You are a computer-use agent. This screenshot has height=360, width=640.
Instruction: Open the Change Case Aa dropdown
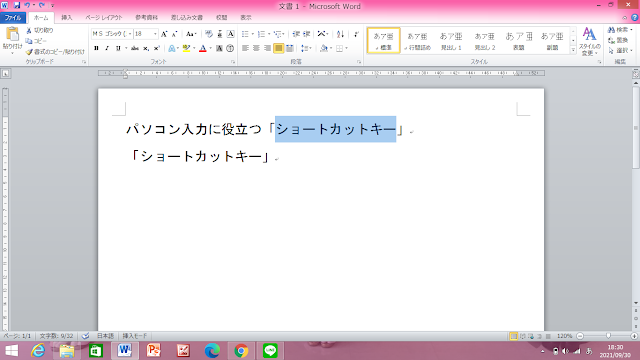pyautogui.click(x=191, y=34)
